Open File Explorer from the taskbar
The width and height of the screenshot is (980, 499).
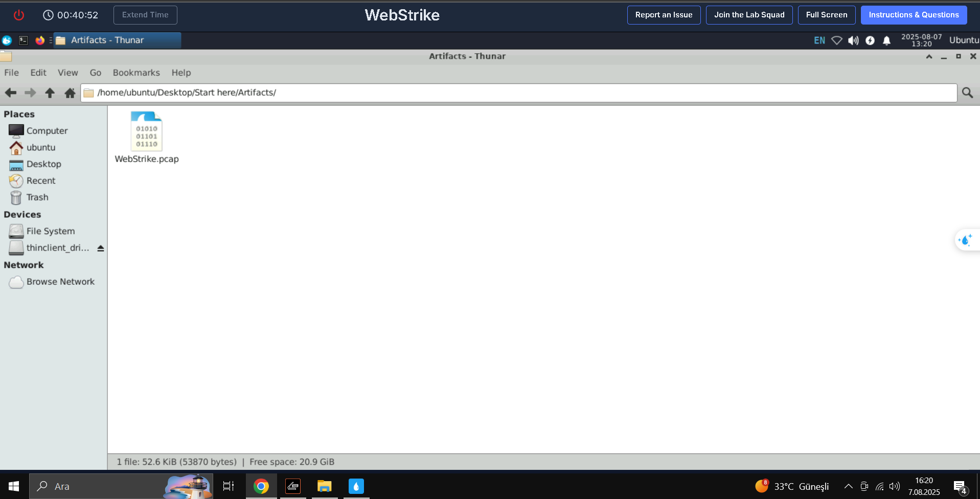325,486
